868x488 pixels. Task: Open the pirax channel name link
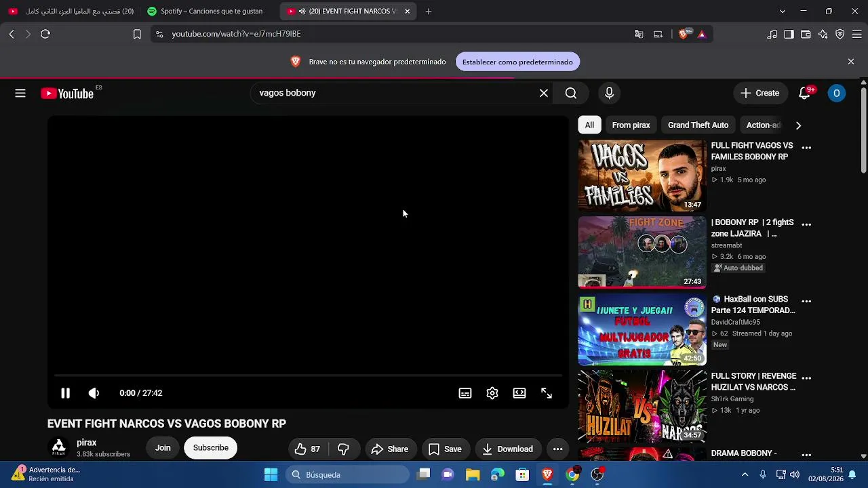click(87, 443)
